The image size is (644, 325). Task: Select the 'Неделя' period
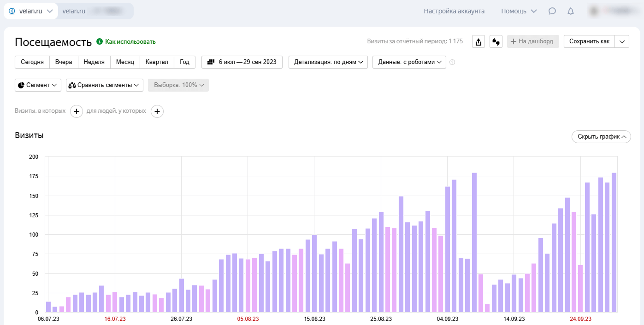94,62
